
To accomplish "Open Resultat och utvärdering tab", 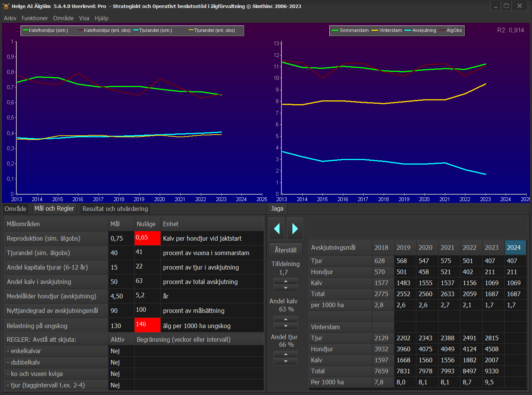I will click(x=115, y=209).
